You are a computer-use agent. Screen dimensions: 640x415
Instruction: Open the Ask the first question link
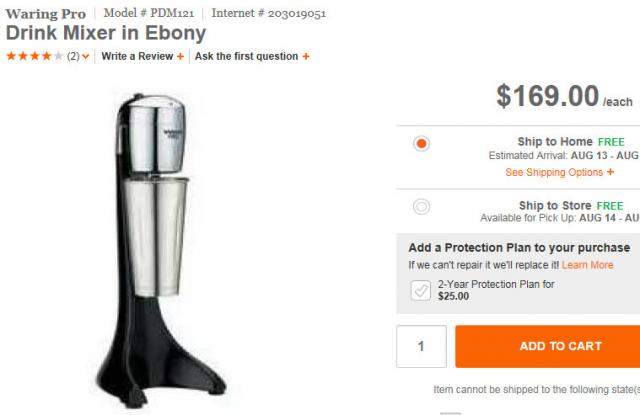point(246,57)
